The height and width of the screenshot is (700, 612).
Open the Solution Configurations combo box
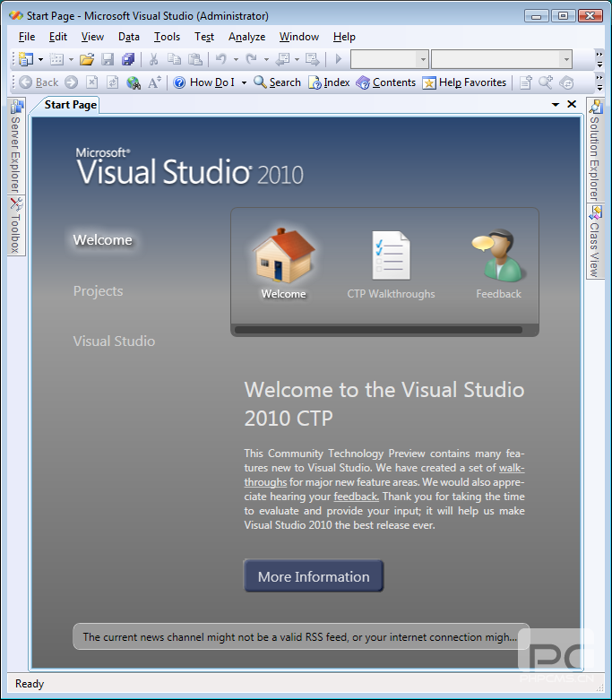pos(390,59)
